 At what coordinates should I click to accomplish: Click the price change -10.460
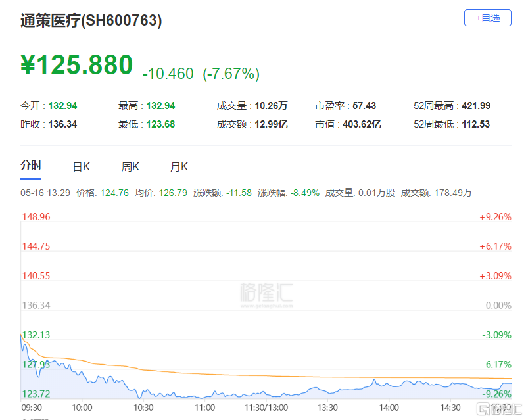(168, 74)
